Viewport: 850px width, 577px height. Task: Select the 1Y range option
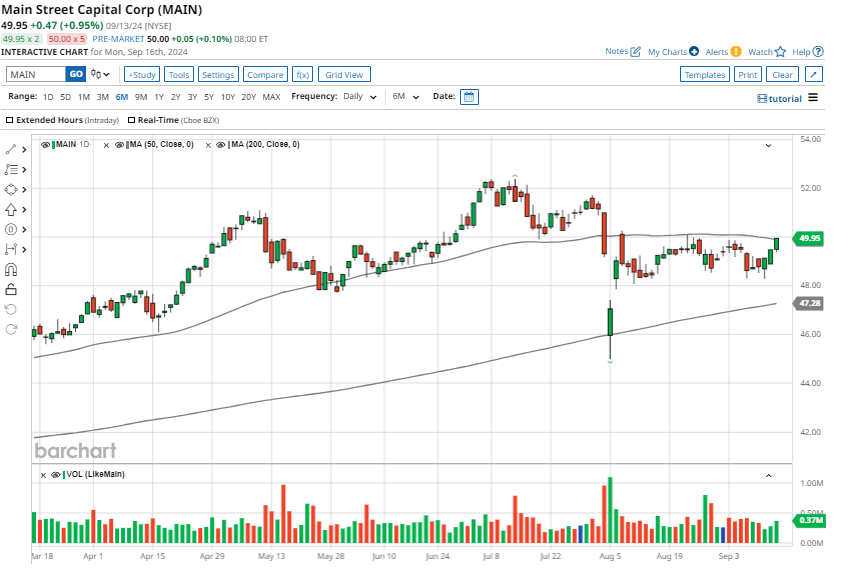[158, 97]
